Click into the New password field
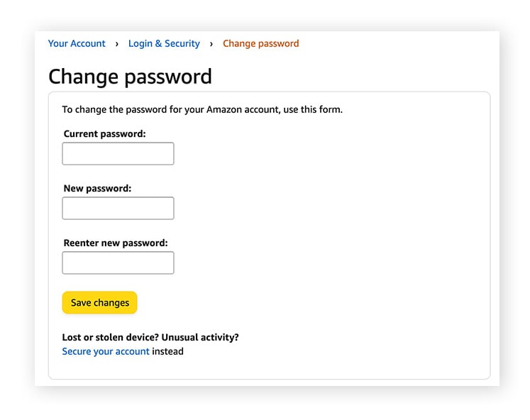530x420 pixels. point(118,209)
